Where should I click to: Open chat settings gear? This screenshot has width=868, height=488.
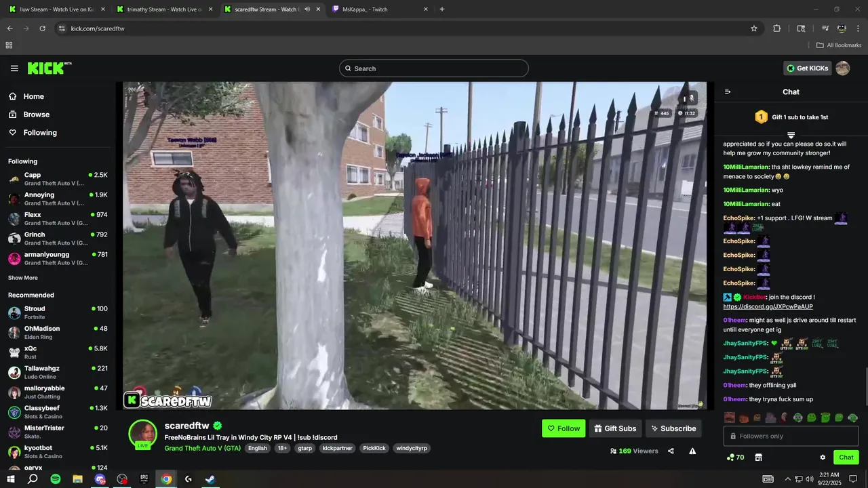pyautogui.click(x=823, y=457)
